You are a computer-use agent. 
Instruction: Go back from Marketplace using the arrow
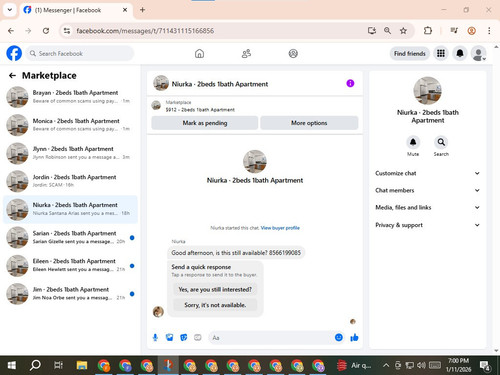[x=12, y=76]
